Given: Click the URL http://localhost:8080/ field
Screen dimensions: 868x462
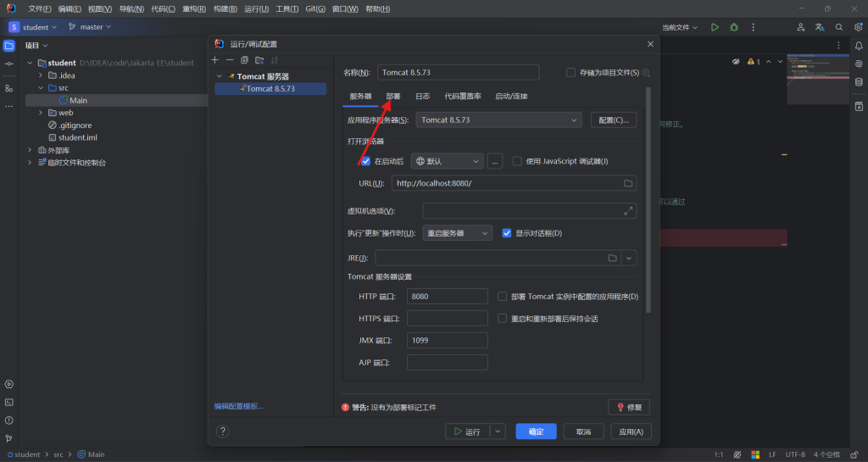Looking at the screenshot, I should click(x=514, y=183).
